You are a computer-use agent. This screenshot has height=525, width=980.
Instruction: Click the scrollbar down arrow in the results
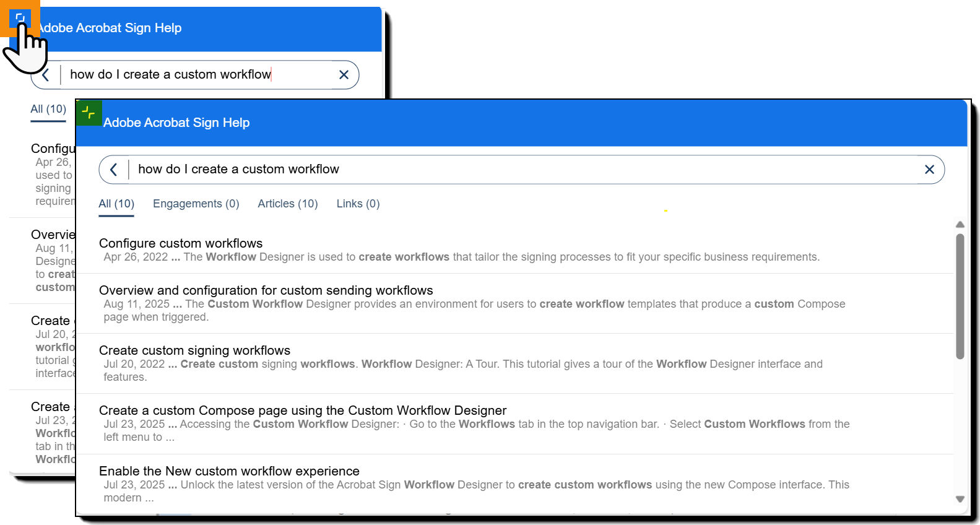coord(960,499)
